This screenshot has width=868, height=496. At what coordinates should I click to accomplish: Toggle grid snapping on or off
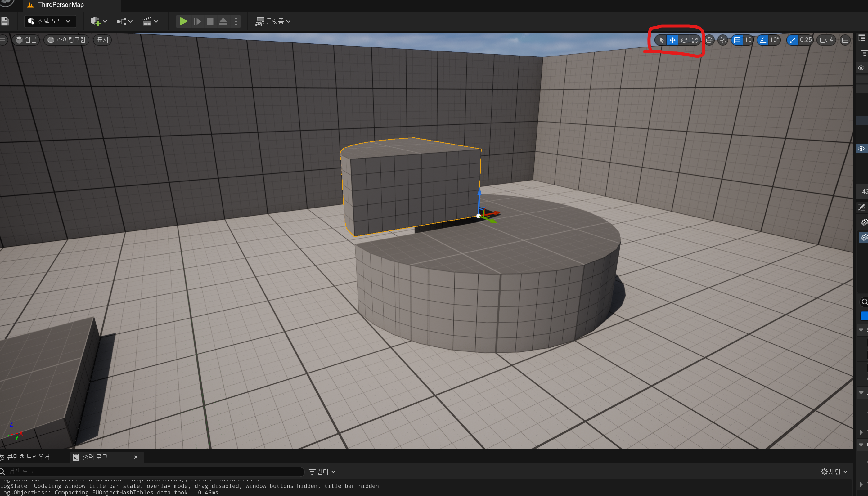(x=737, y=40)
